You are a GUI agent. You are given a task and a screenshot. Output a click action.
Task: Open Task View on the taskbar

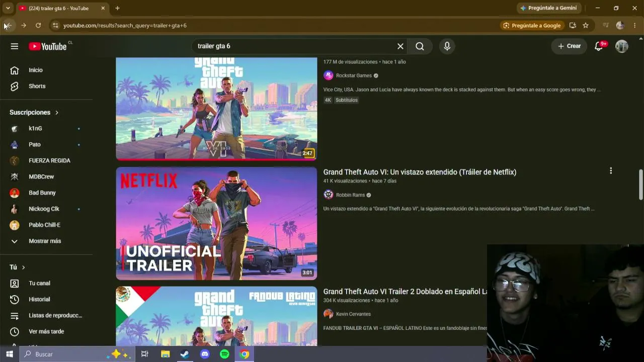pos(145,354)
